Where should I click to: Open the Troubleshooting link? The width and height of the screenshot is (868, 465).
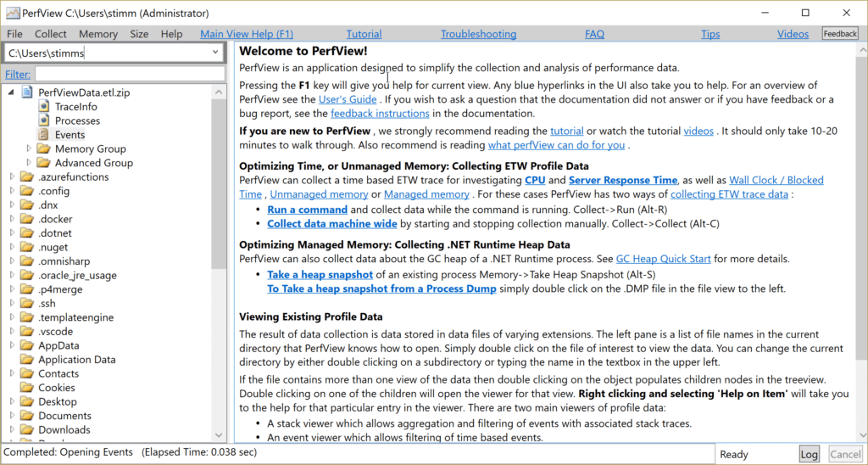(x=478, y=34)
